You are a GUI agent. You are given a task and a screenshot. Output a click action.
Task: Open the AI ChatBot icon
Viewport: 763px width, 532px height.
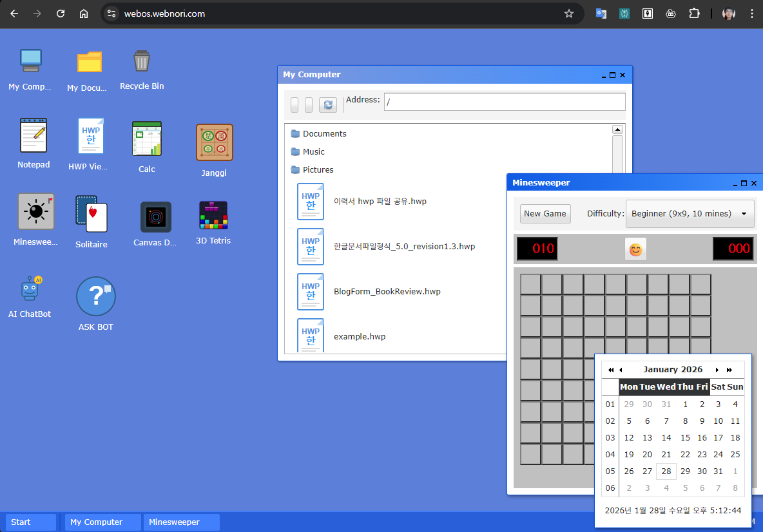click(30, 289)
